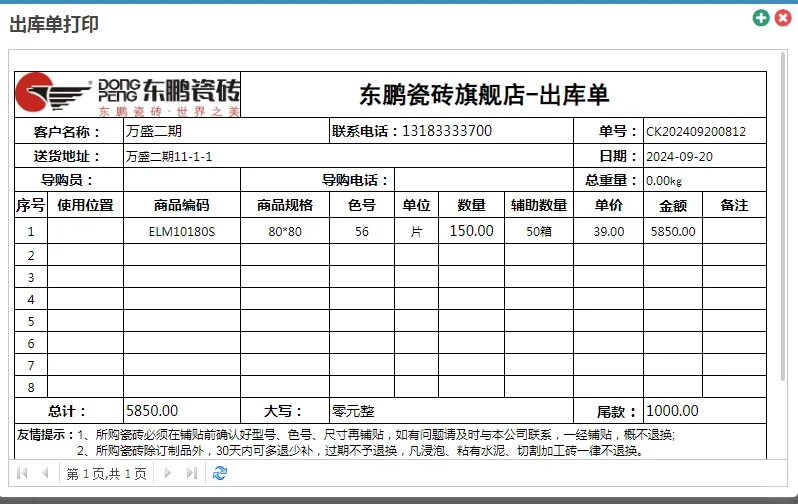This screenshot has width=798, height=504.
Task: Click the 总重量 label
Action: [611, 180]
